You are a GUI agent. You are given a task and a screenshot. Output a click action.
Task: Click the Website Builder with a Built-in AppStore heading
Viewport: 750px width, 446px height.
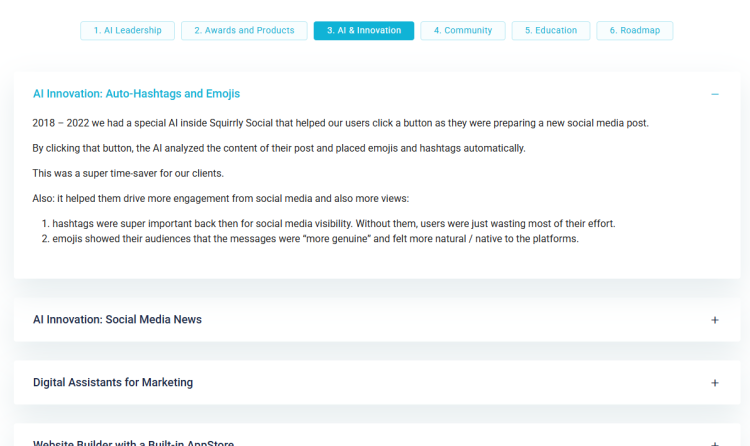[x=133, y=443]
